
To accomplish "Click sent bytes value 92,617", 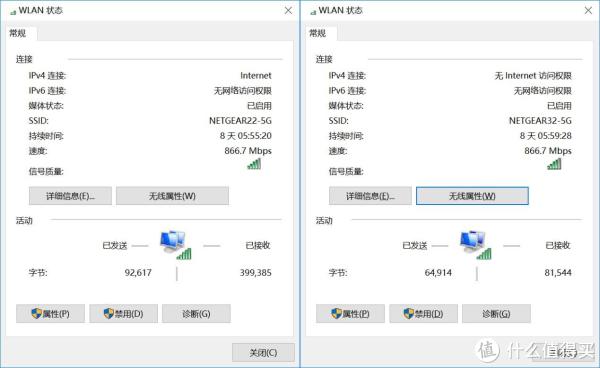I will tap(138, 273).
